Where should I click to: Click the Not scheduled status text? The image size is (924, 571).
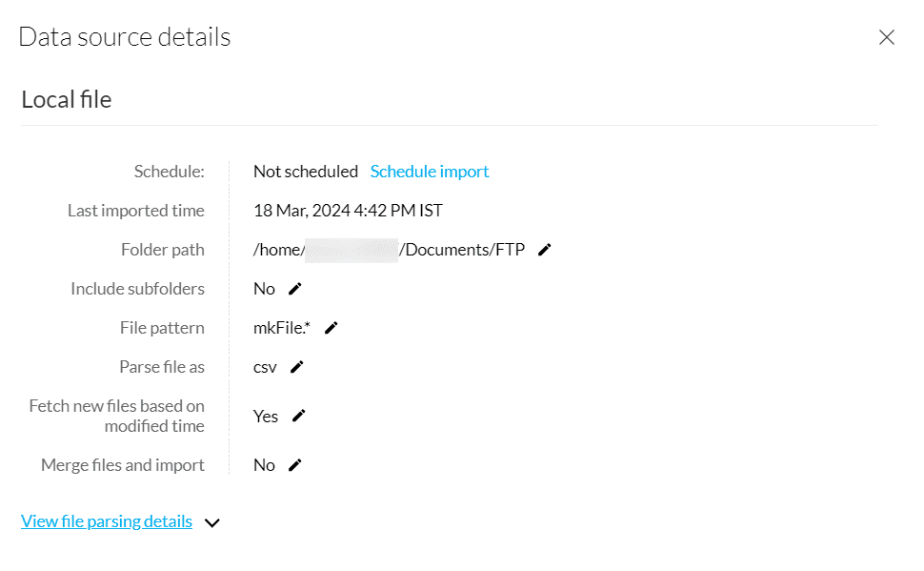point(306,172)
